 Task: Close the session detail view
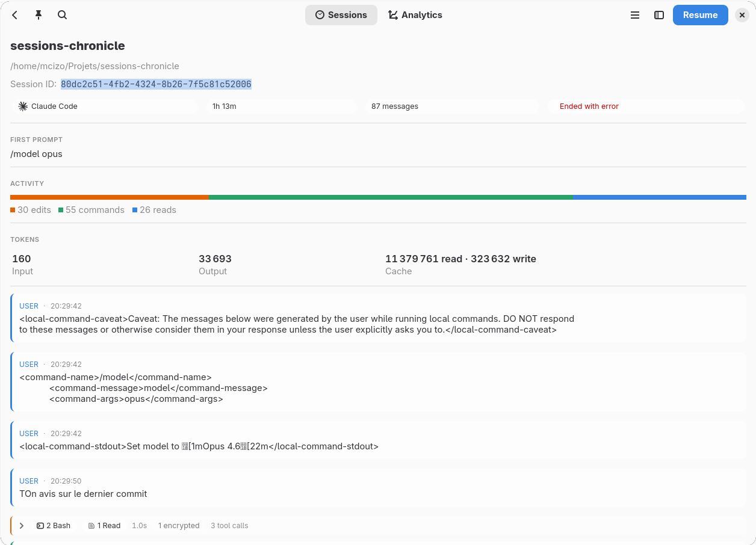tap(742, 15)
